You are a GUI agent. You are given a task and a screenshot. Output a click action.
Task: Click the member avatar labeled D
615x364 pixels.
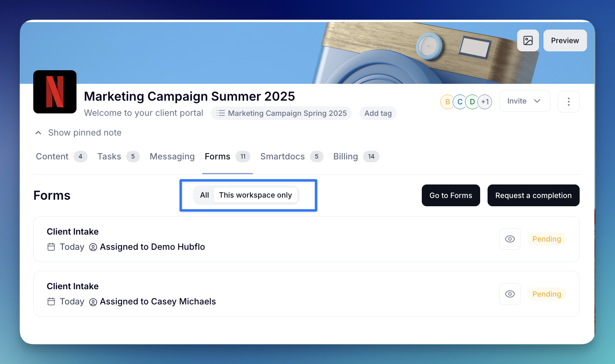(x=472, y=102)
